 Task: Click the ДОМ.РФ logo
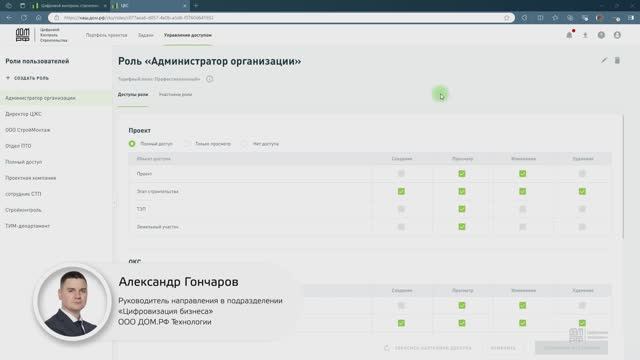pos(22,35)
